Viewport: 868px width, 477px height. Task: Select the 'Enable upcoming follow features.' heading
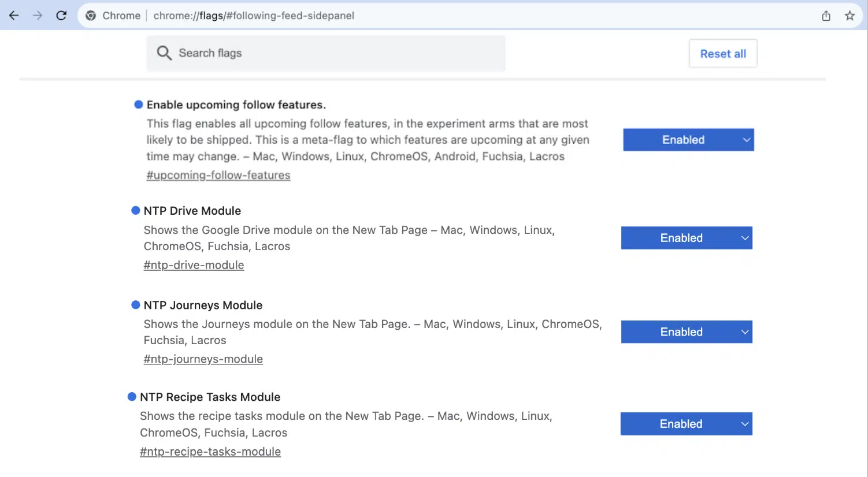pos(236,105)
